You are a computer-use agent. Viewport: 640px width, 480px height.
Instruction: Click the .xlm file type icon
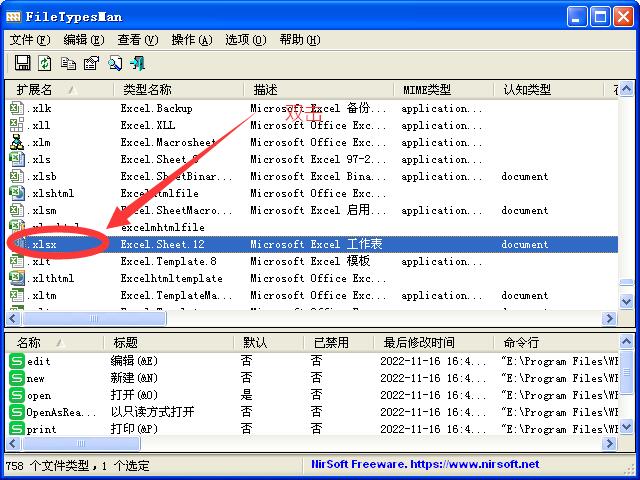(x=17, y=142)
